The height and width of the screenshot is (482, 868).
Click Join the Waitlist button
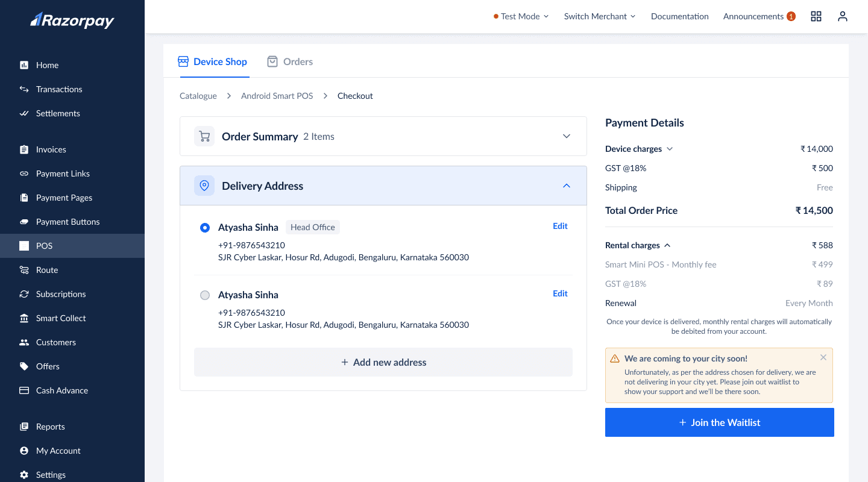[720, 422]
